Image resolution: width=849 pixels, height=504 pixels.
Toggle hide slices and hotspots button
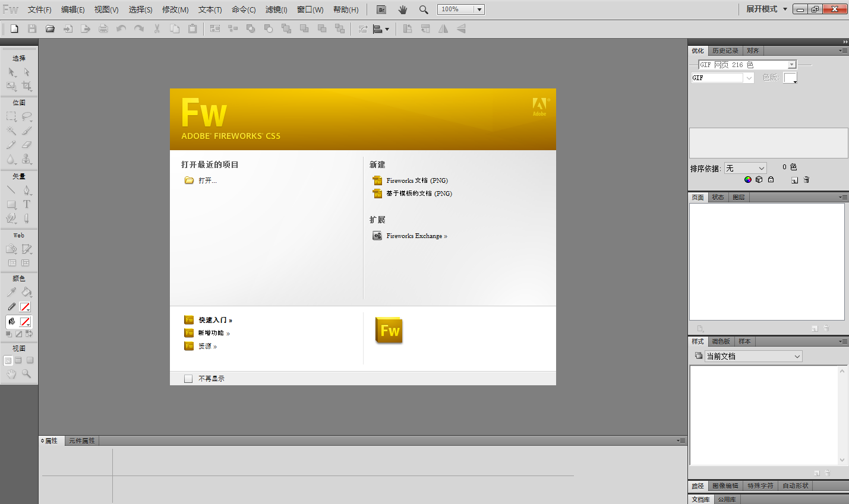(12, 263)
